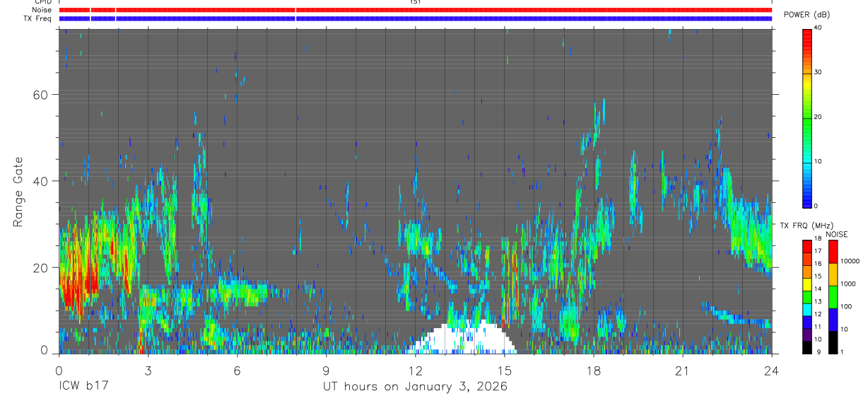
Task: Click the 6 tick on the UT hours axis
Action: point(237,370)
